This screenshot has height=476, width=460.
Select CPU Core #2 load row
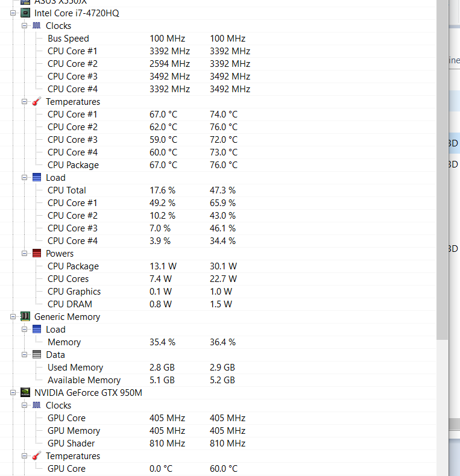[x=218, y=216]
